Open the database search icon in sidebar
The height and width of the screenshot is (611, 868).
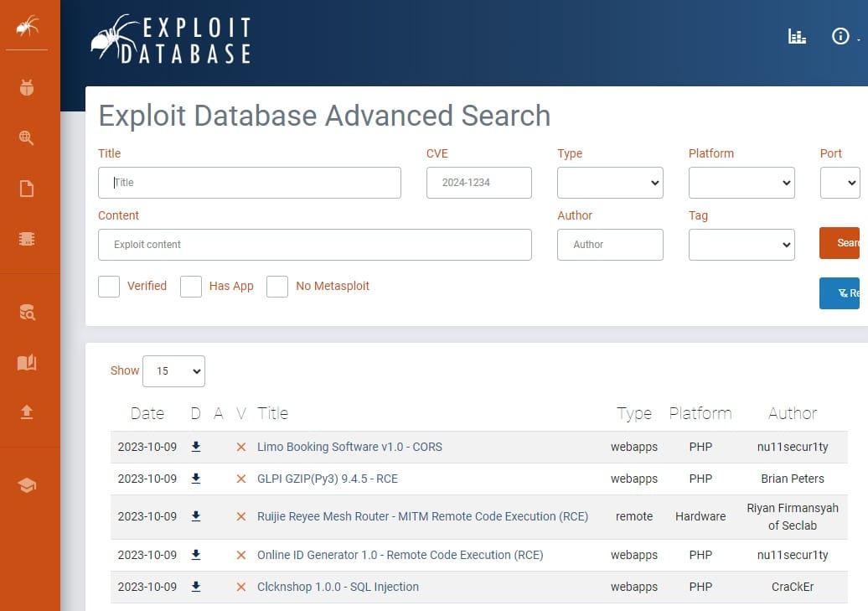click(x=27, y=313)
